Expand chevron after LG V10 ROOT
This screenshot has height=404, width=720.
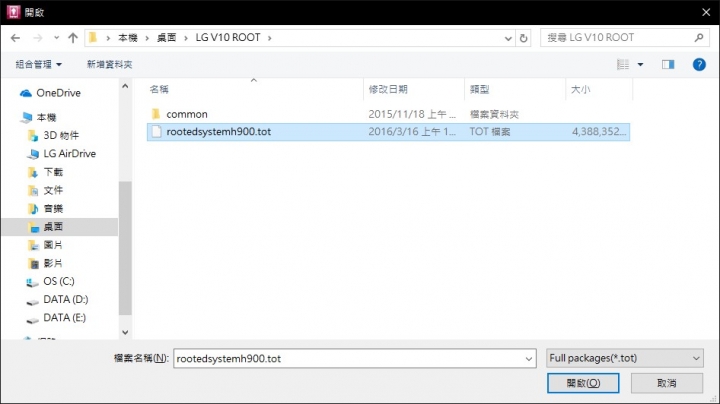[270, 38]
